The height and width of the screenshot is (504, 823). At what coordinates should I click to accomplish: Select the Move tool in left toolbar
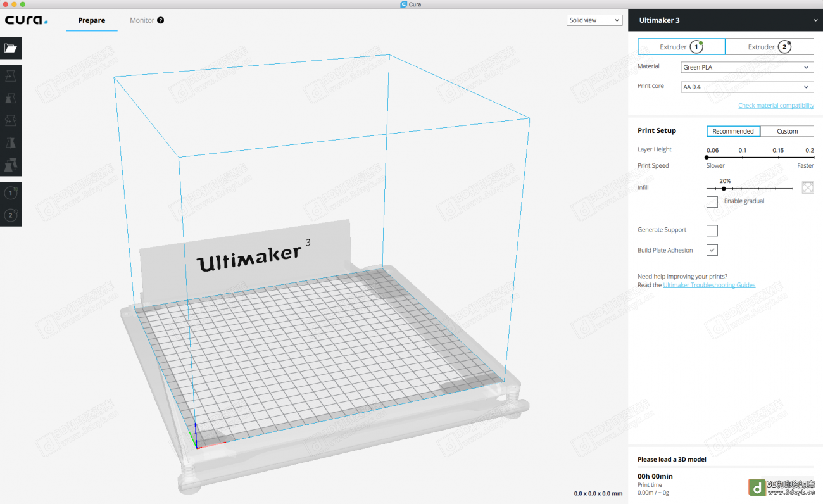tap(11, 76)
